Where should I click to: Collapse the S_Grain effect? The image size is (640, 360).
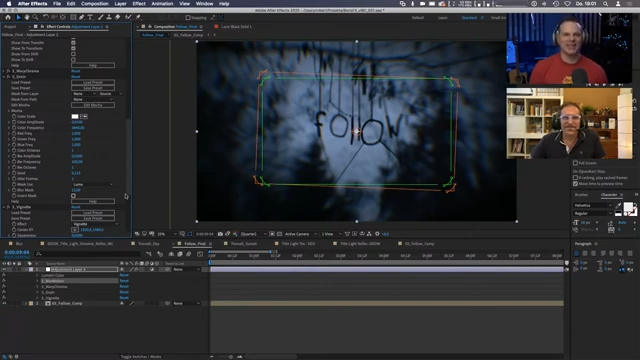(4, 77)
